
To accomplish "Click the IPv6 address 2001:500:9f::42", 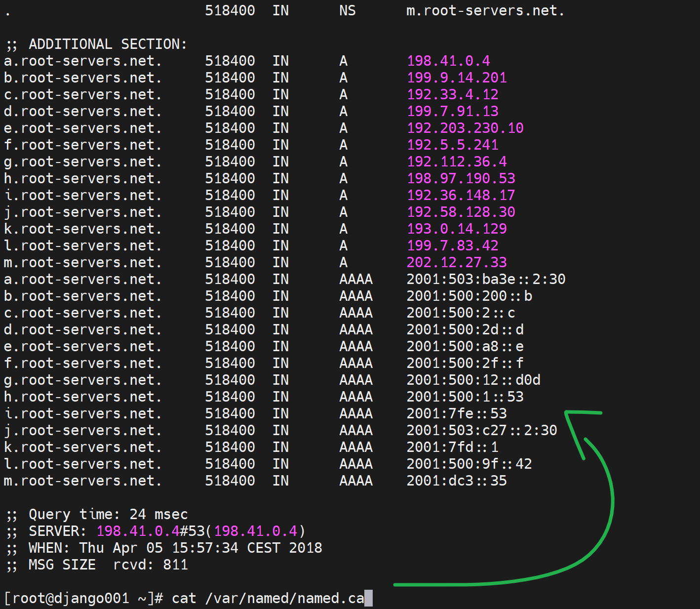I will 469,464.
